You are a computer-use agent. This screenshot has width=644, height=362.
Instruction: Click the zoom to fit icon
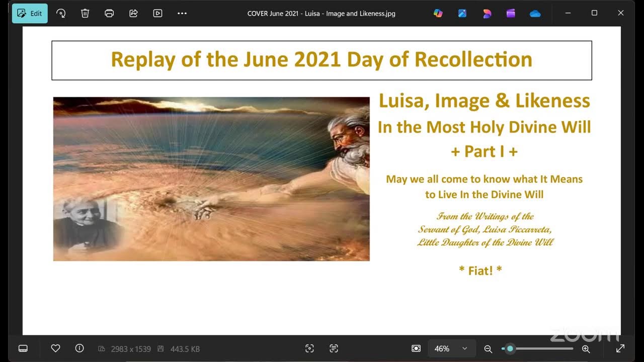pyautogui.click(x=416, y=348)
